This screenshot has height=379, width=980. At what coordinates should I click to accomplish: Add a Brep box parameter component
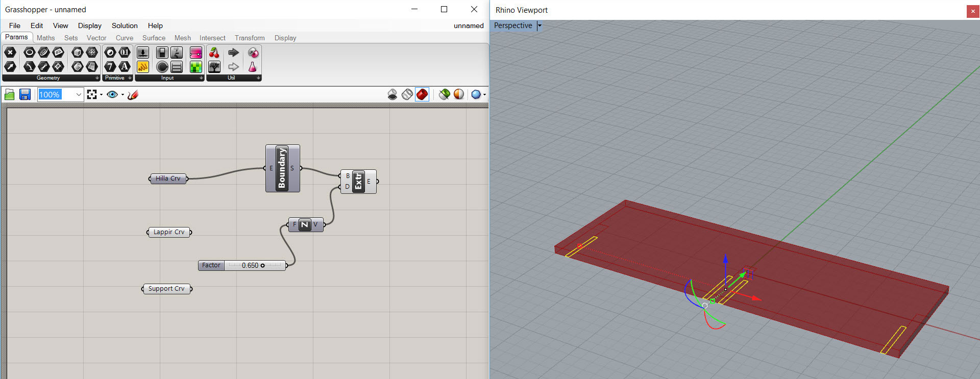pos(78,53)
